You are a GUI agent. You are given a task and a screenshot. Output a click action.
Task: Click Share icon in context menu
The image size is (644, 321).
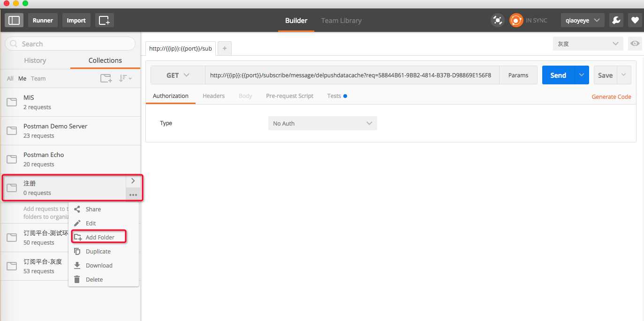pos(77,209)
